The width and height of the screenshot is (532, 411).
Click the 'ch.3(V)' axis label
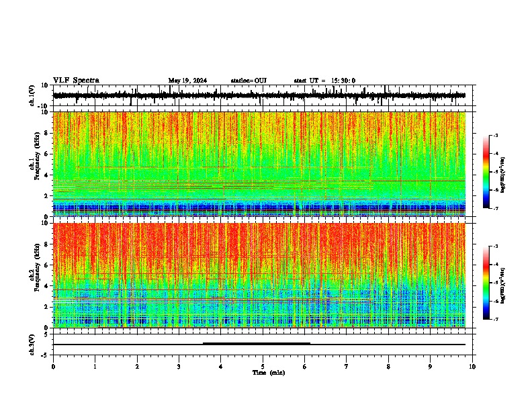click(32, 345)
